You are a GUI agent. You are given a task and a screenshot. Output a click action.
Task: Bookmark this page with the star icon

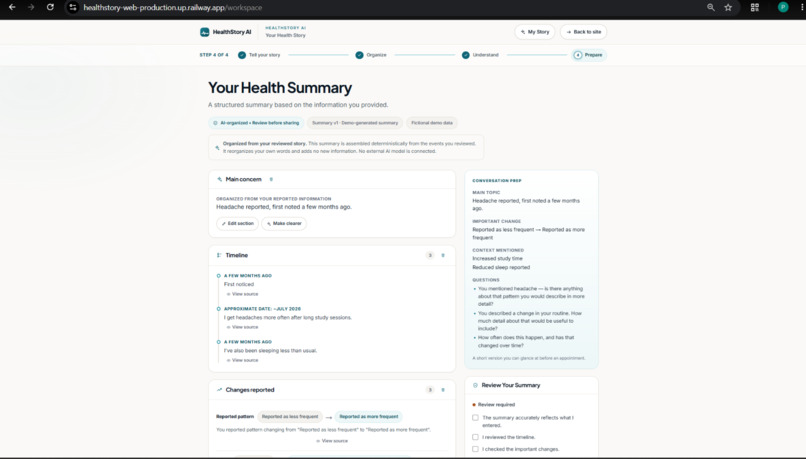(728, 7)
